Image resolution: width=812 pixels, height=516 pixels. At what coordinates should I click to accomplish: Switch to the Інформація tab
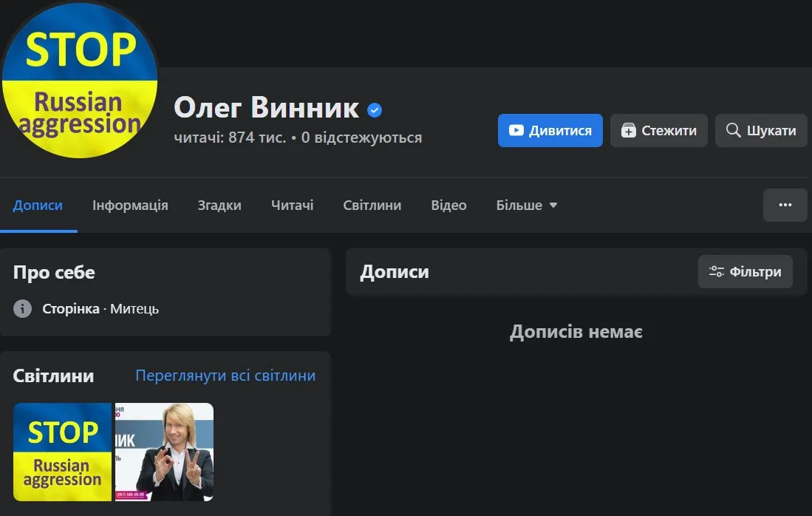[x=130, y=206]
